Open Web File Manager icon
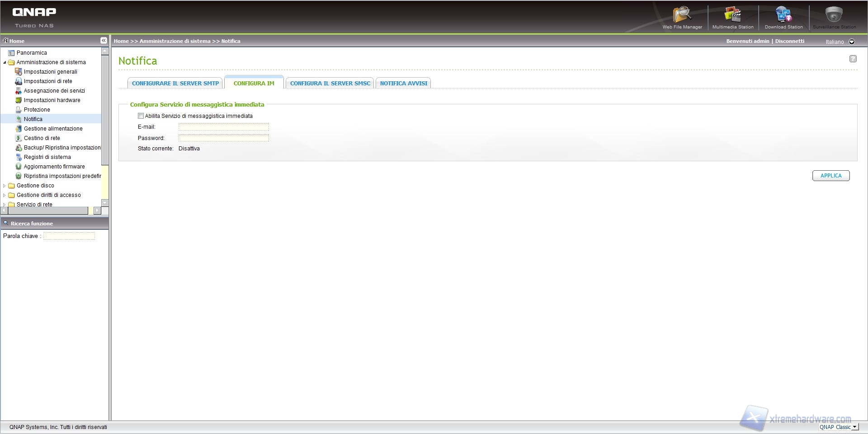 coord(682,17)
